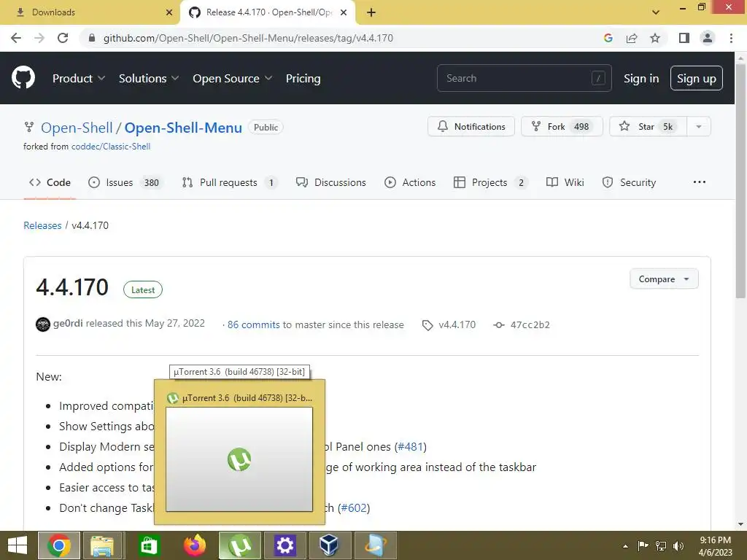This screenshot has width=747, height=560.
Task: Open the Settings gear taskbar icon
Action: coord(285,545)
